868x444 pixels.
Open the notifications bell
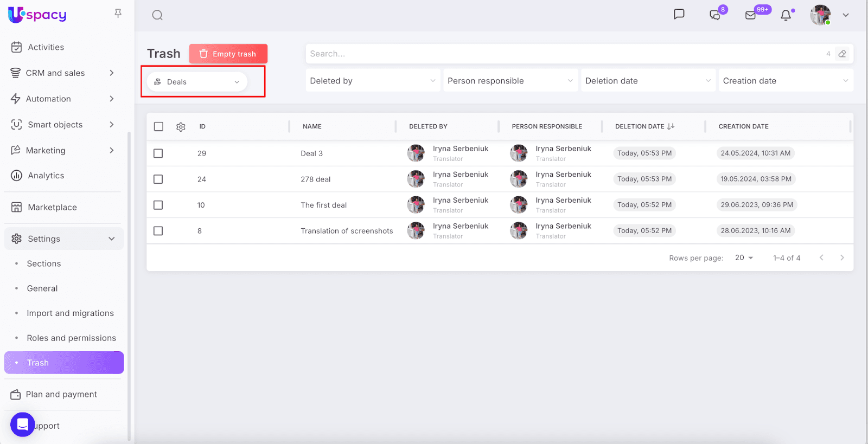tap(786, 15)
